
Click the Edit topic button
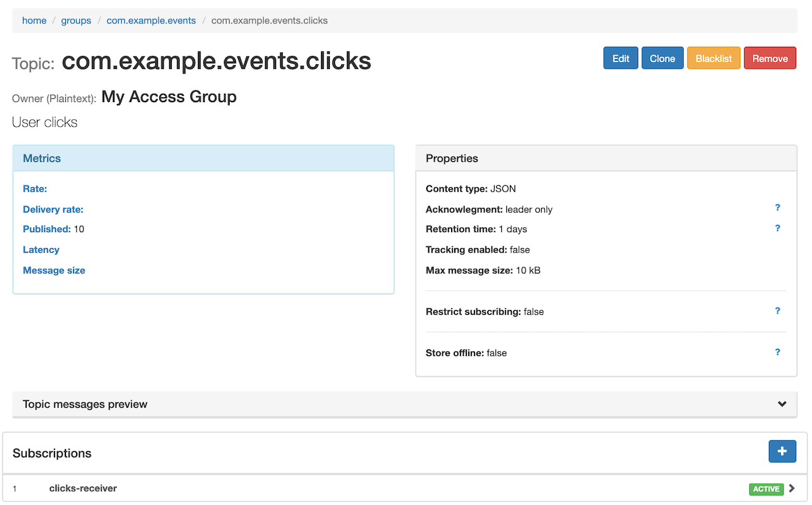click(620, 58)
